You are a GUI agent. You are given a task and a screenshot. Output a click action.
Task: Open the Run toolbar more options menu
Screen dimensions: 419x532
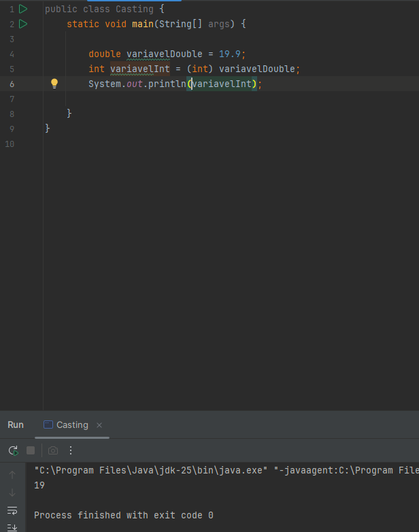click(71, 450)
